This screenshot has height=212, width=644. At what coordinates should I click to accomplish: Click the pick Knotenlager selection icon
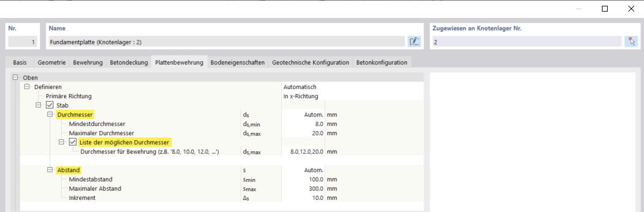(631, 41)
